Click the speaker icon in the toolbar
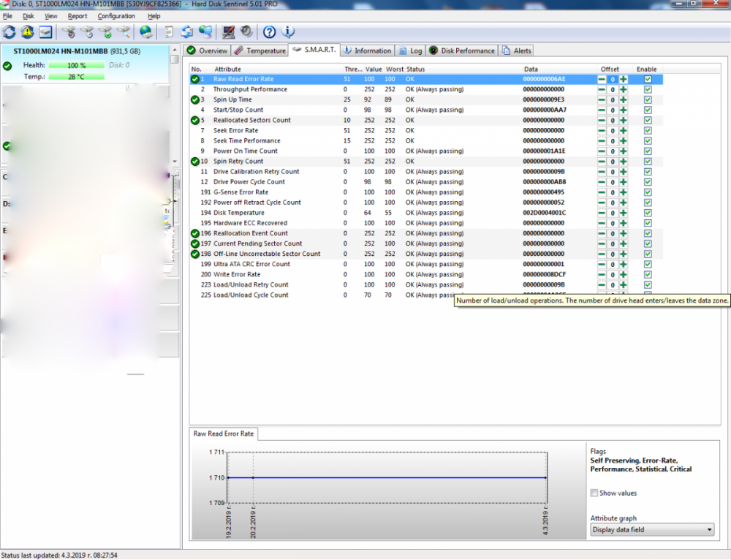 [246, 32]
